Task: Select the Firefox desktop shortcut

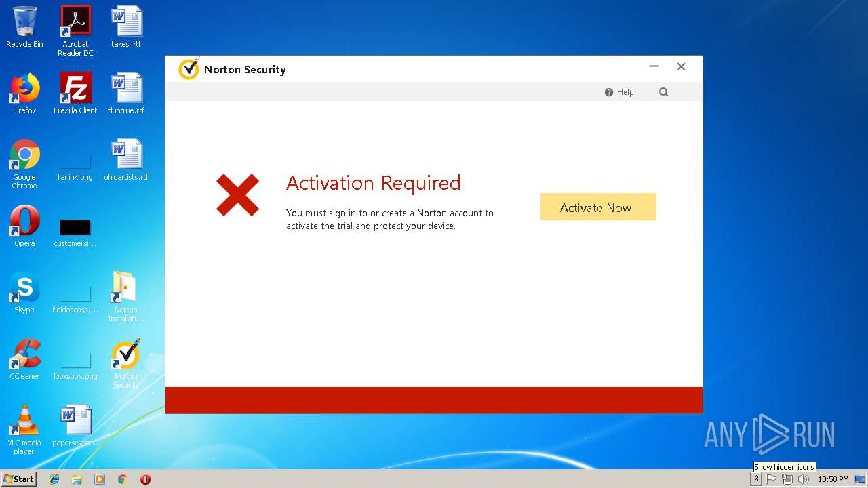Action: pyautogui.click(x=24, y=94)
